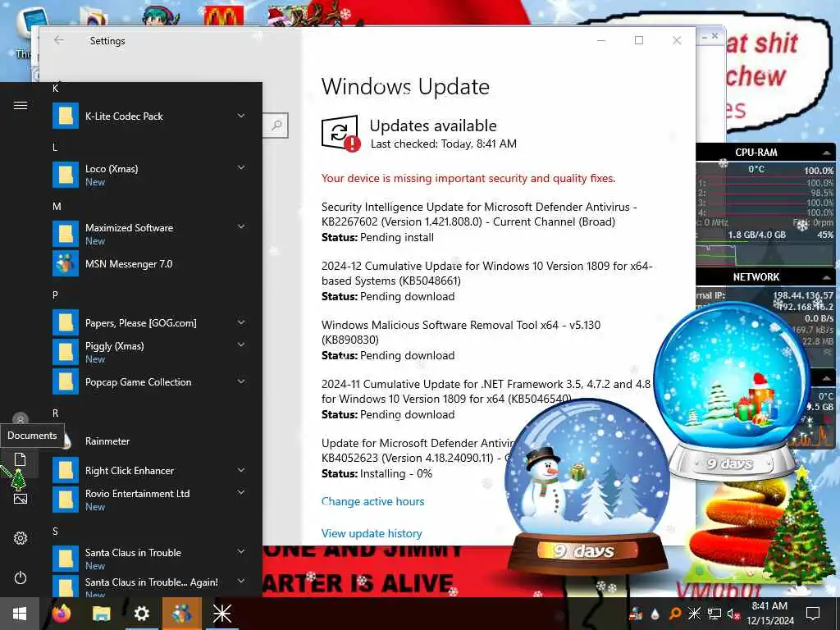The width and height of the screenshot is (840, 630).
Task: Open Firefox from the taskbar
Action: [61, 614]
